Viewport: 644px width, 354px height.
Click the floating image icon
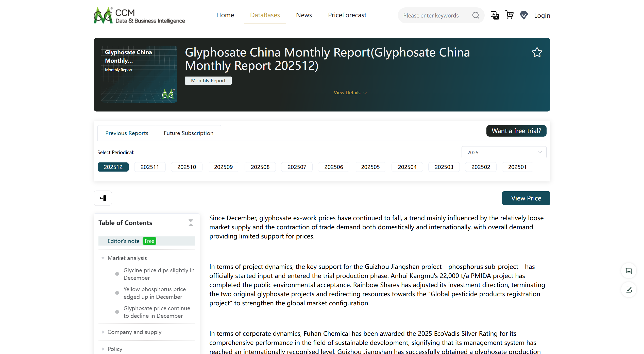629,271
